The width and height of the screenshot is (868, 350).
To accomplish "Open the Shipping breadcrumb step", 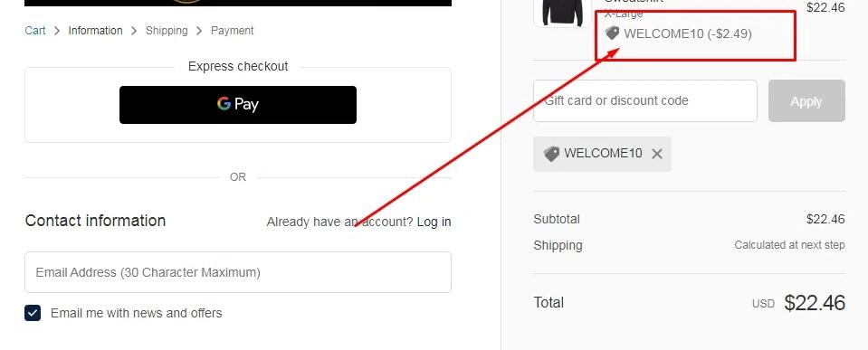I will 167,31.
